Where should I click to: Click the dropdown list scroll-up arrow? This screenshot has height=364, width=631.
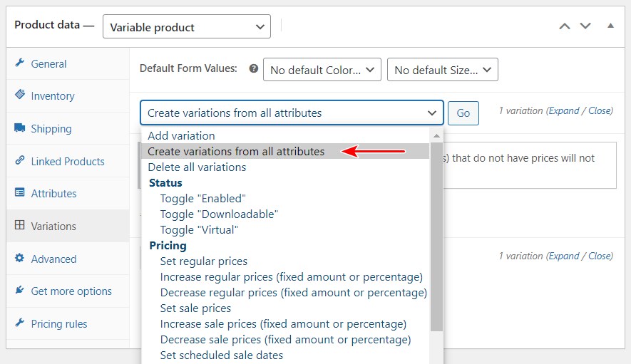(x=436, y=135)
